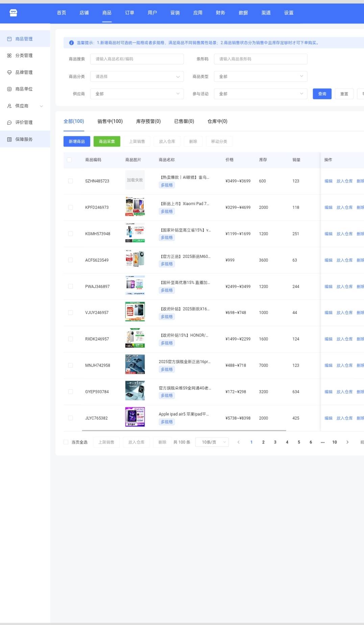Check the row MNJH742958
Image resolution: width=364 pixels, height=625 pixels.
[x=71, y=365]
